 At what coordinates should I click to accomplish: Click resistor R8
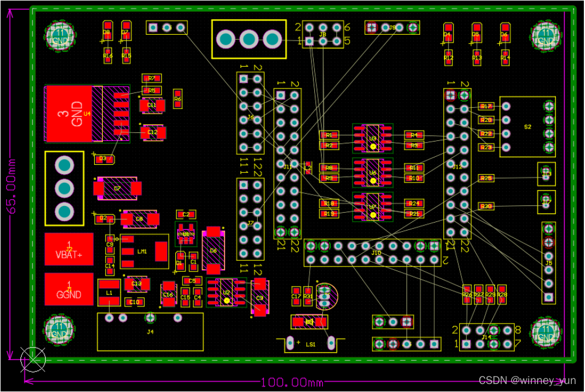(x=329, y=168)
